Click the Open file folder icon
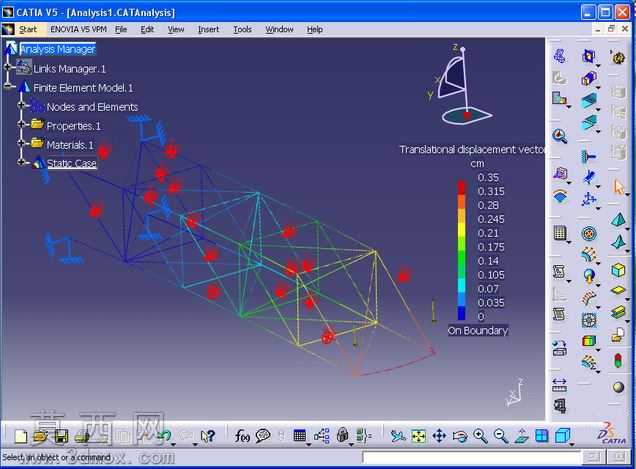This screenshot has height=469, width=636. click(41, 436)
